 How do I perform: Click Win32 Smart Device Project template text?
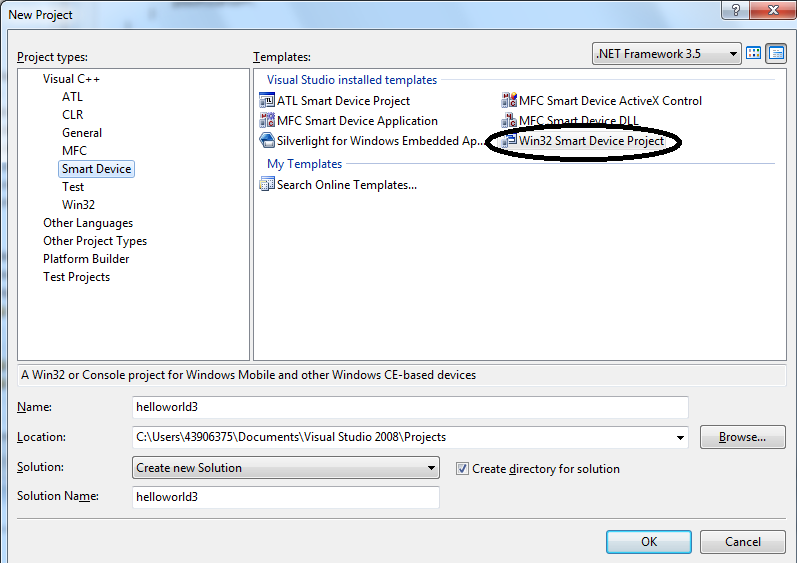[x=592, y=140]
